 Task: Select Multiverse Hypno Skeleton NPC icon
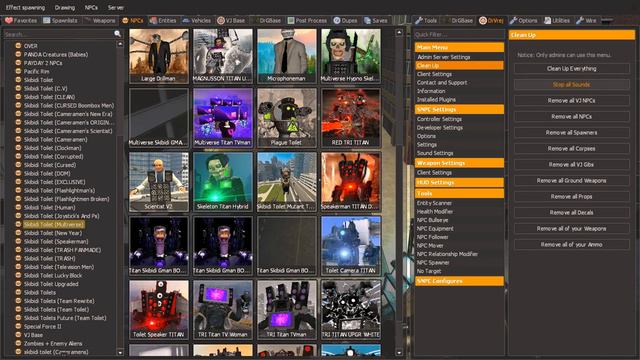(x=351, y=56)
